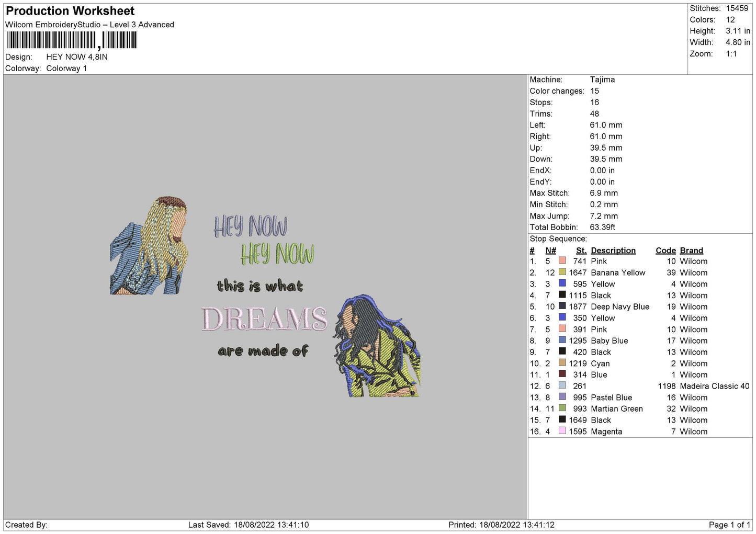
Task: Click the Colorway 1 value
Action: pyautogui.click(x=66, y=69)
